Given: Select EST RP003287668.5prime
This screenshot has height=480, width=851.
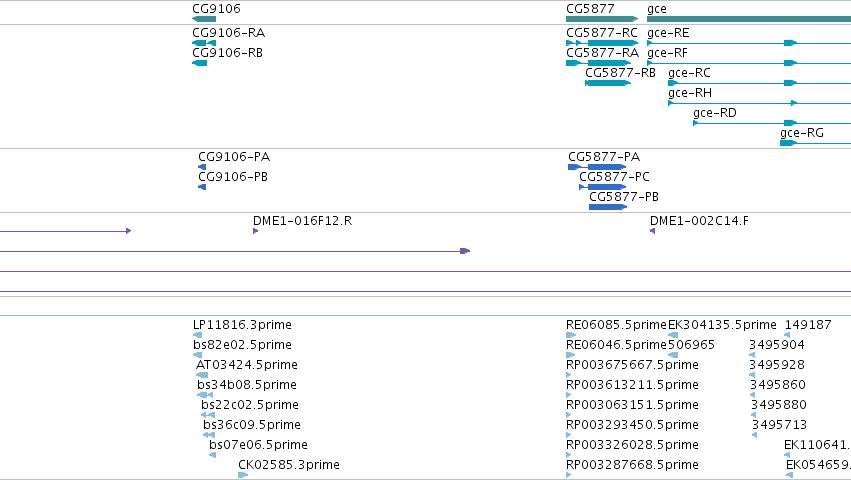Looking at the screenshot, I should (x=632, y=465).
